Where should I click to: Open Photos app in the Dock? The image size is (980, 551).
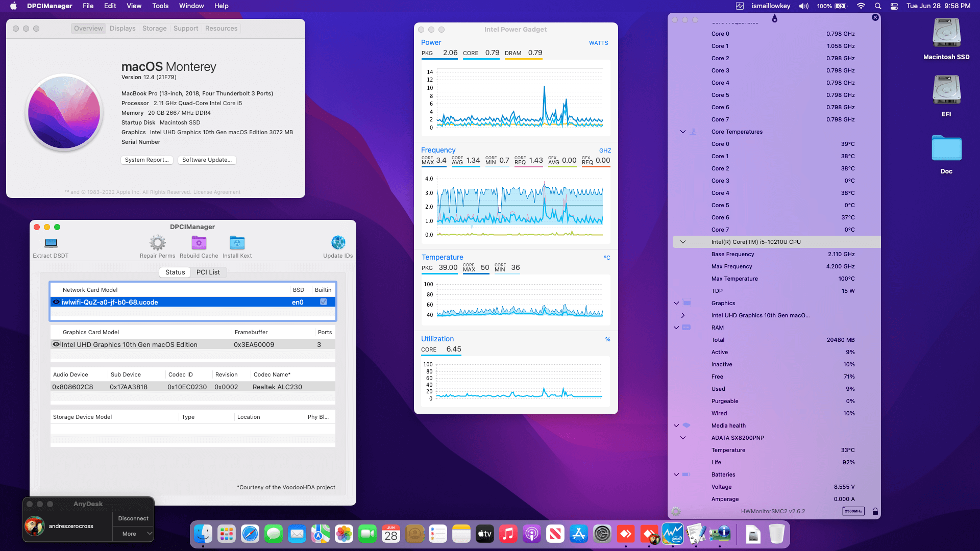pos(344,534)
